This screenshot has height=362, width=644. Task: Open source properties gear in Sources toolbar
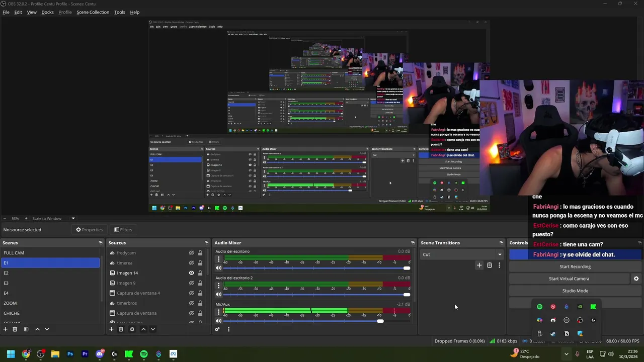pos(132,329)
